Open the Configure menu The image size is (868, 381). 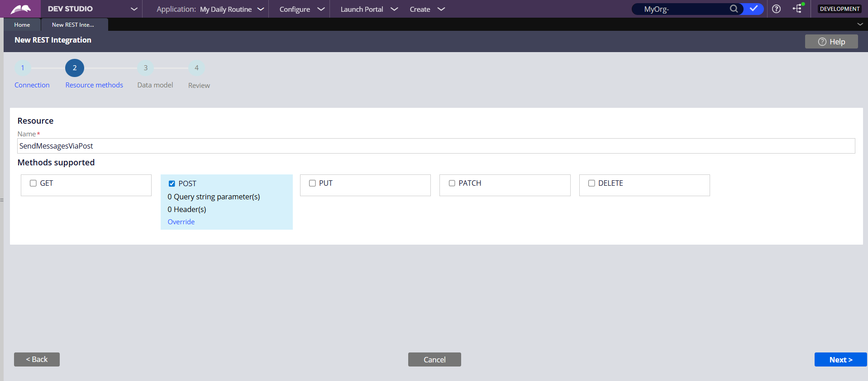(x=301, y=9)
